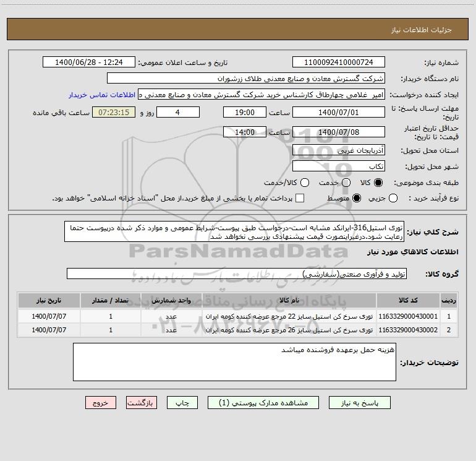Select the کالا radio button
476x461 pixels.
pos(378,183)
